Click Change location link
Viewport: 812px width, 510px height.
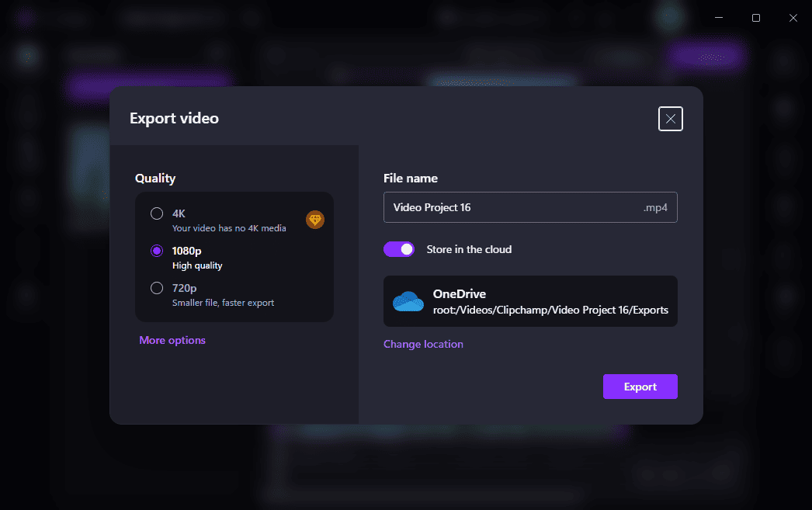[x=423, y=344]
